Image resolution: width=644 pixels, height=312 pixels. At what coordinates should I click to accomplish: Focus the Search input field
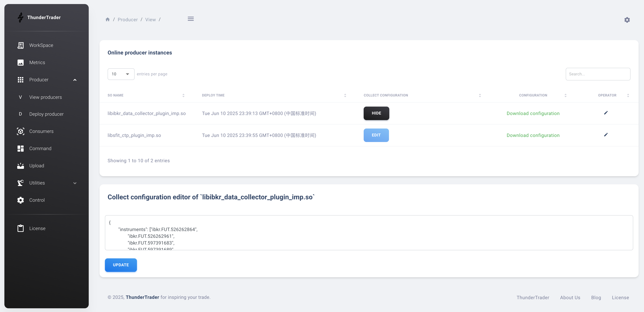(x=598, y=74)
